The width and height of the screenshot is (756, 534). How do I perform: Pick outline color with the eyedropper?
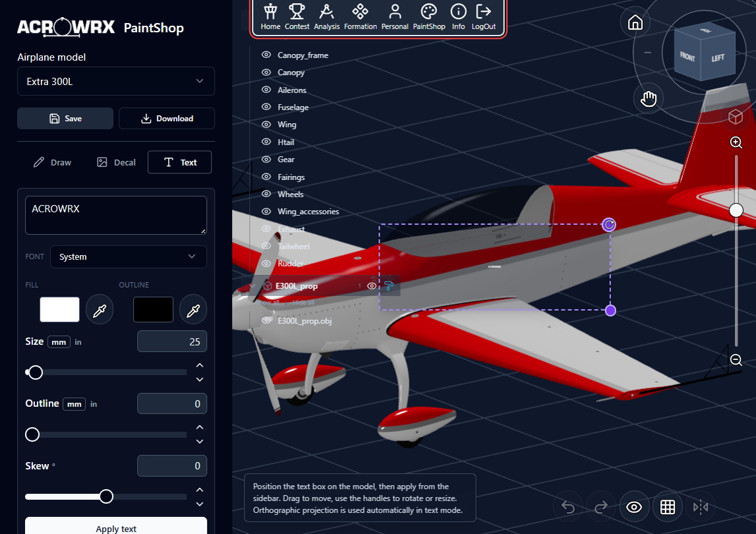(x=193, y=310)
